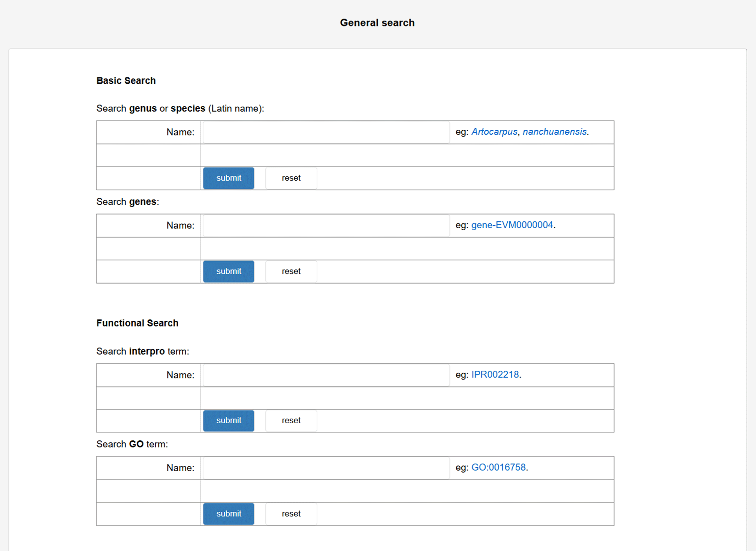Screen dimensions: 756x551
Task: Reset the genus or species search form
Action: (291, 178)
